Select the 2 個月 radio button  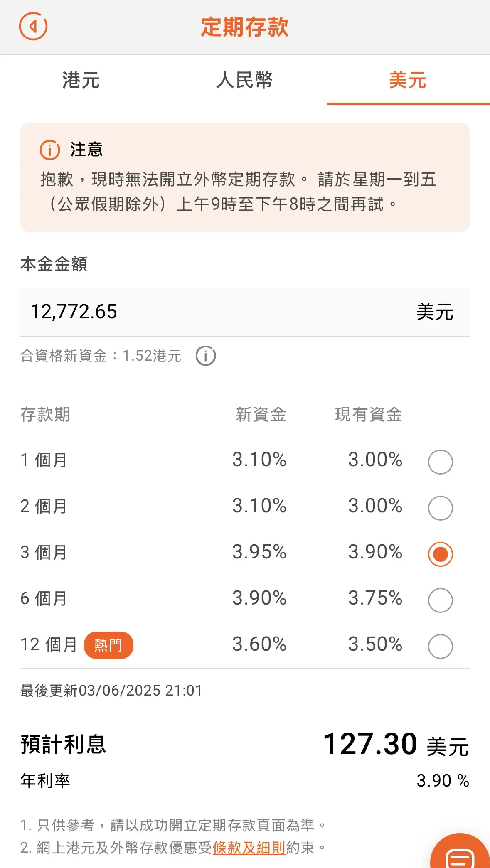point(440,508)
